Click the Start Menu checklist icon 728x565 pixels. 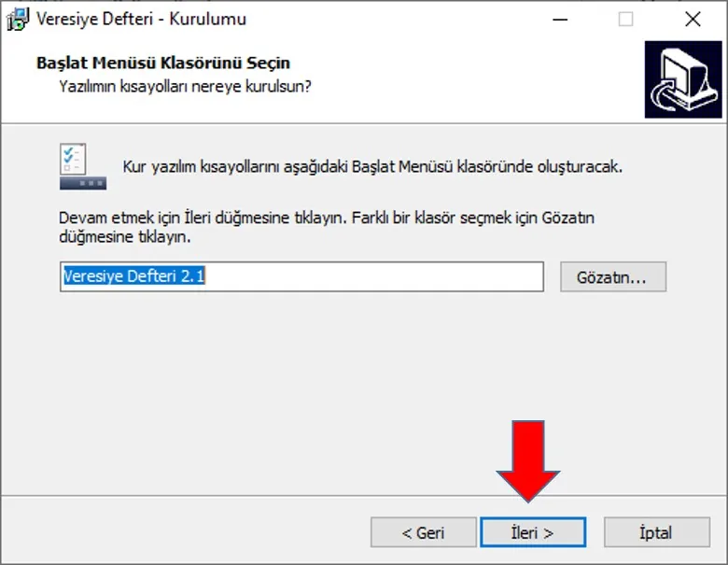(x=83, y=166)
